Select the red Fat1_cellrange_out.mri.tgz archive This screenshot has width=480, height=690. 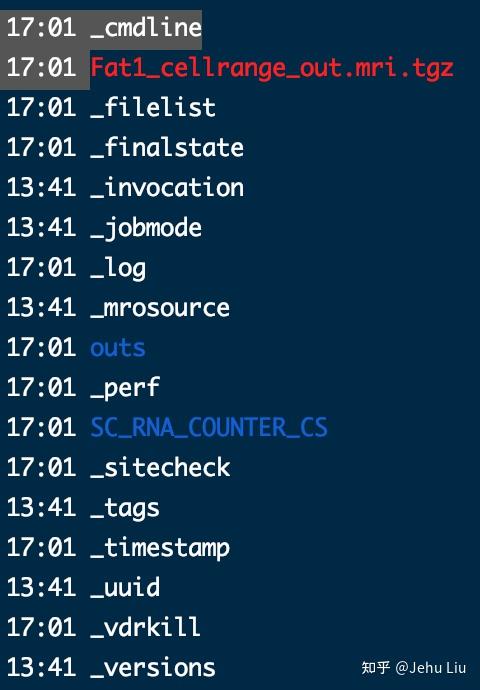click(272, 68)
